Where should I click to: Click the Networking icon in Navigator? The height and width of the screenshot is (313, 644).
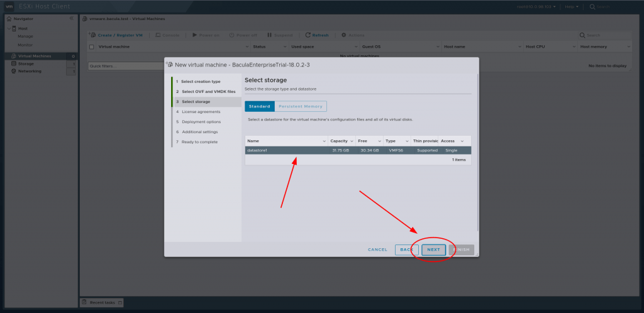[x=13, y=71]
